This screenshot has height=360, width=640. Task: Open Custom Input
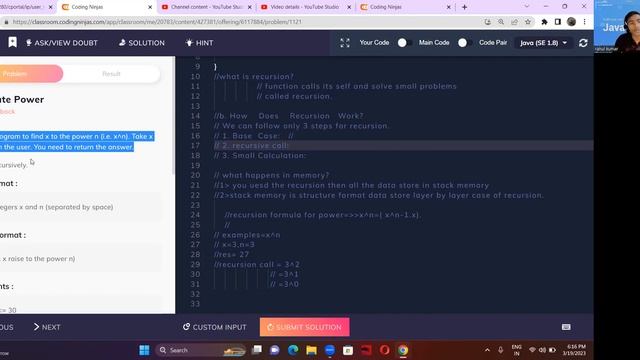pyautogui.click(x=215, y=327)
